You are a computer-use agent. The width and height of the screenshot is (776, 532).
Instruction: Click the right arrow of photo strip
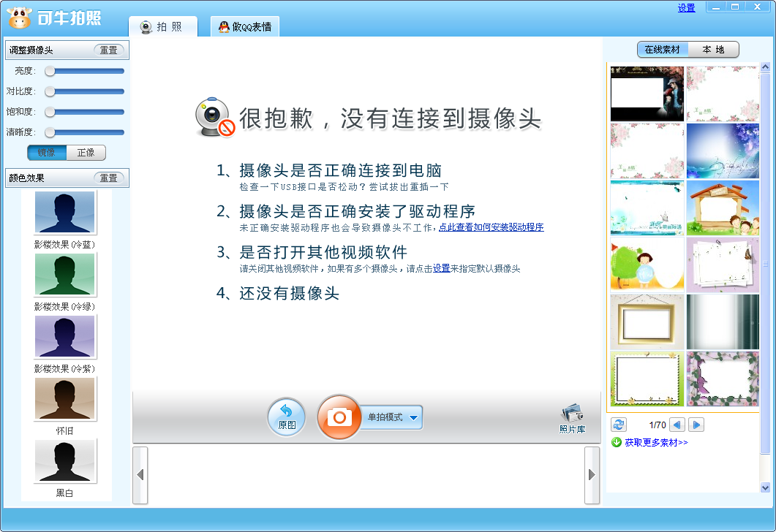click(x=592, y=475)
